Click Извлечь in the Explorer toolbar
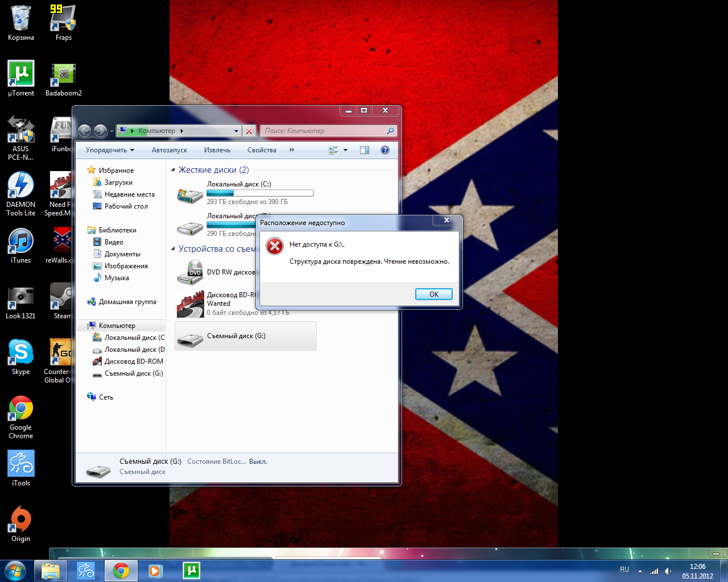 217,150
